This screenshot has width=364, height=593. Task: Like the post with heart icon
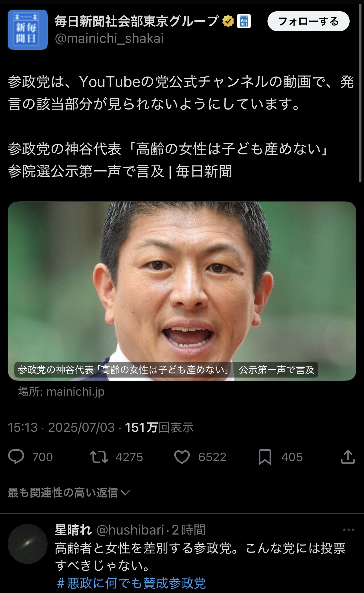pos(182,457)
